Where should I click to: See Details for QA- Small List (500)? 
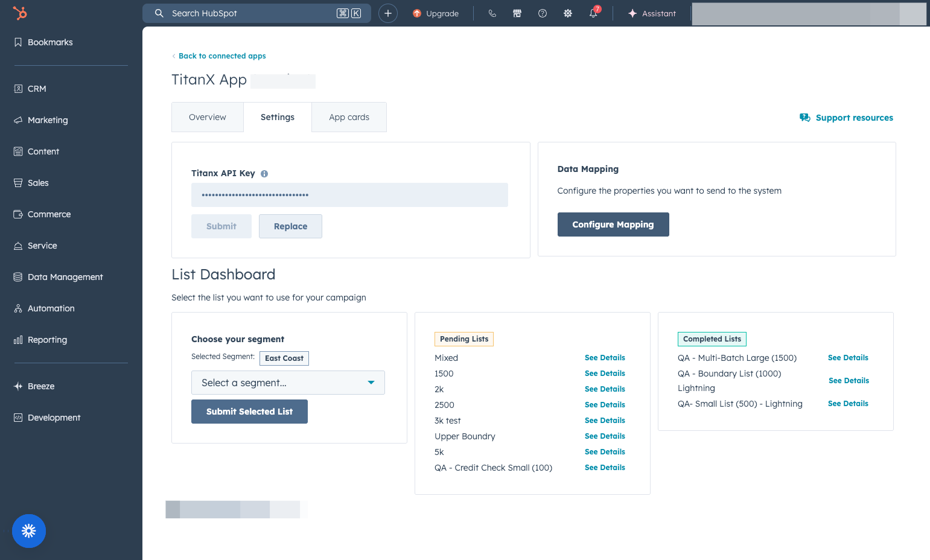(848, 404)
